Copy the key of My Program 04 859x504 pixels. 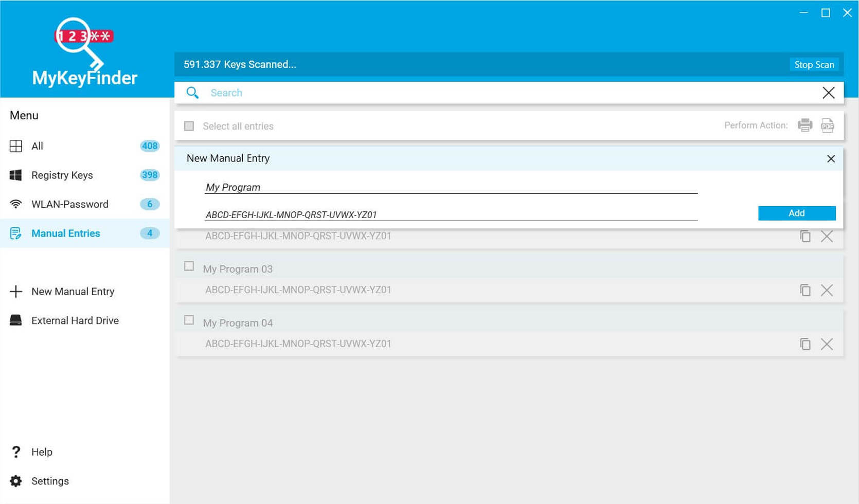point(805,344)
